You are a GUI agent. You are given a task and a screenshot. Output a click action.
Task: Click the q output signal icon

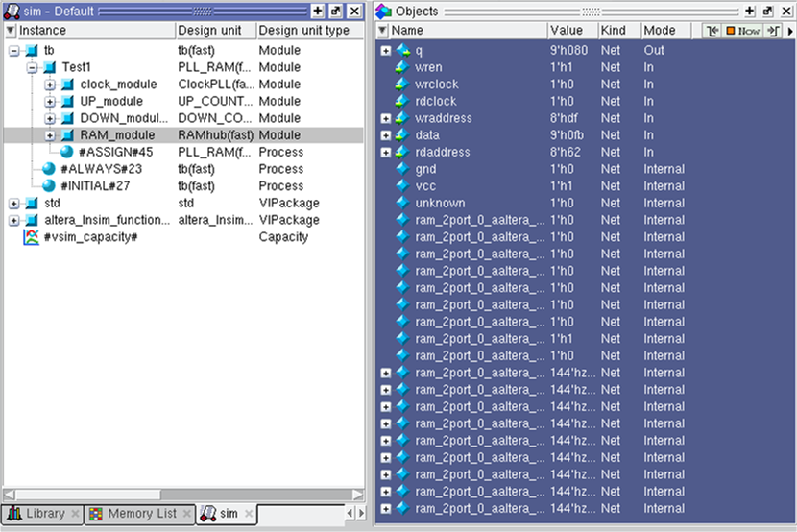(402, 50)
